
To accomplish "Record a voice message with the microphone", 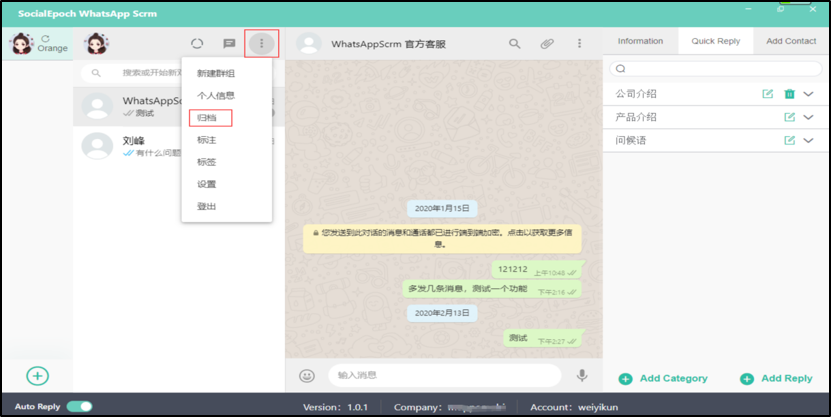I will tap(582, 375).
